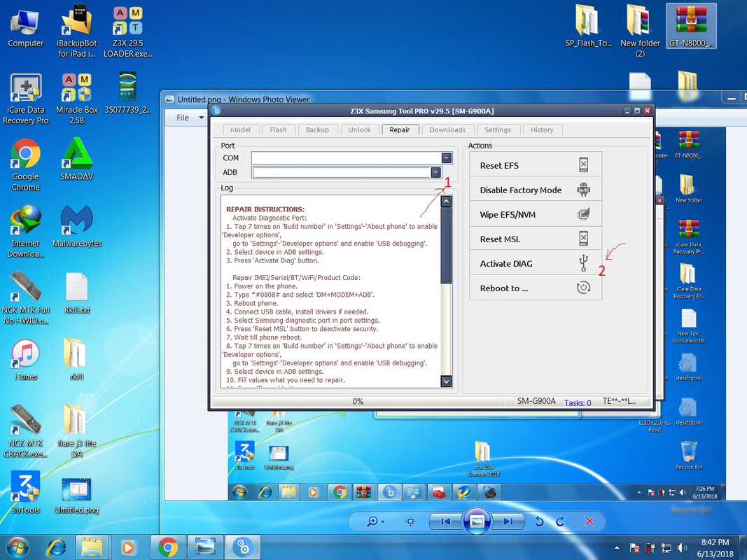Screen dimensions: 747x560
Task: Open the Settings tab in Z3X
Action: (x=497, y=130)
